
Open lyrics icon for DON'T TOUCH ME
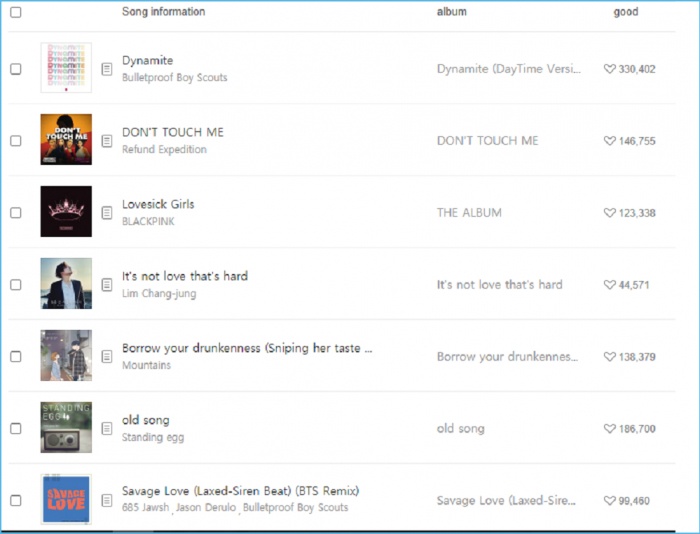(x=107, y=141)
